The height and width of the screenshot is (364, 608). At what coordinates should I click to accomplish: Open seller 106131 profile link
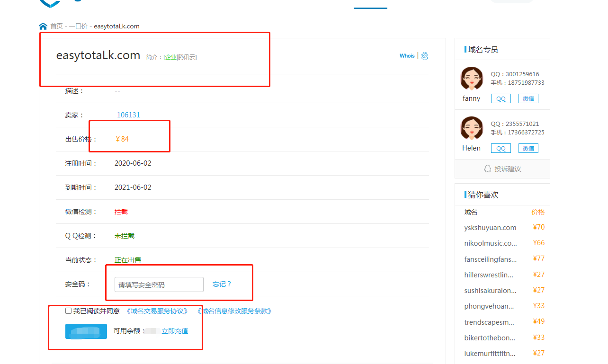[x=128, y=115]
